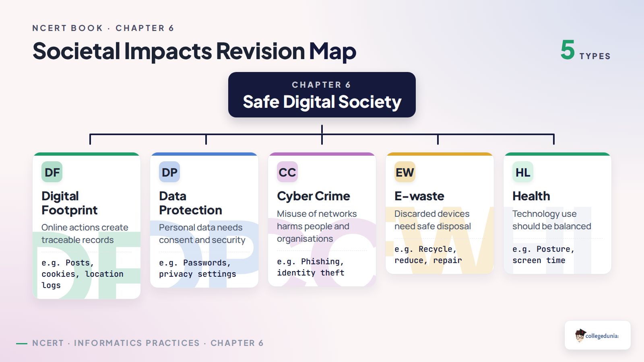Click the EW badge icon

coord(405,172)
